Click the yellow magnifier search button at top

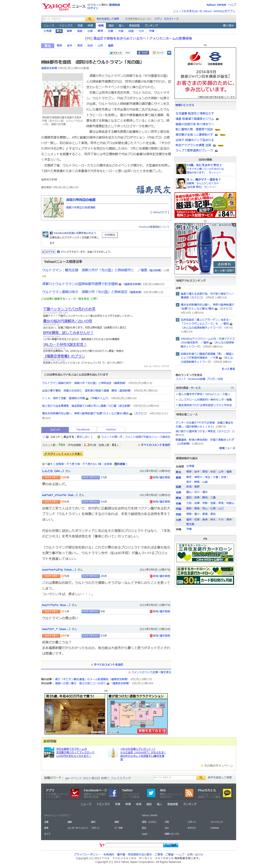pyautogui.click(x=90, y=19)
